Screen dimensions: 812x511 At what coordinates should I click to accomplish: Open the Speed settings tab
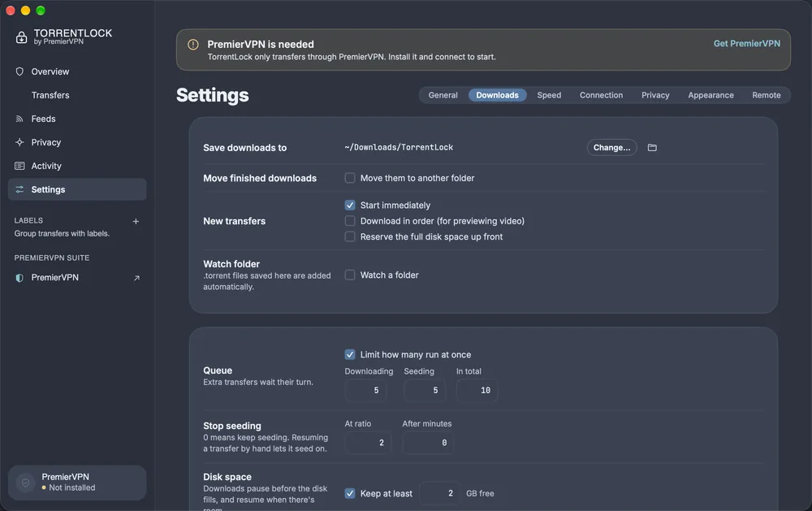click(x=549, y=95)
